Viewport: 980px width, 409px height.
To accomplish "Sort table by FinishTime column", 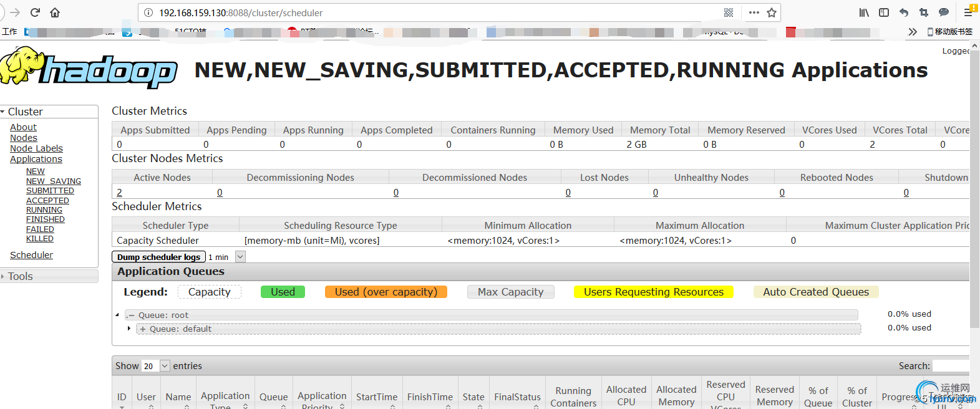I will coord(430,397).
